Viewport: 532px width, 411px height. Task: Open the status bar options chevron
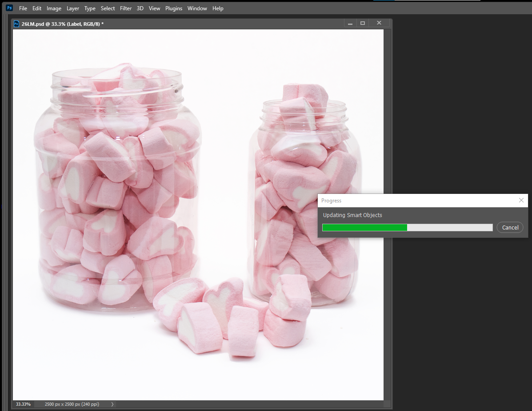(112, 404)
